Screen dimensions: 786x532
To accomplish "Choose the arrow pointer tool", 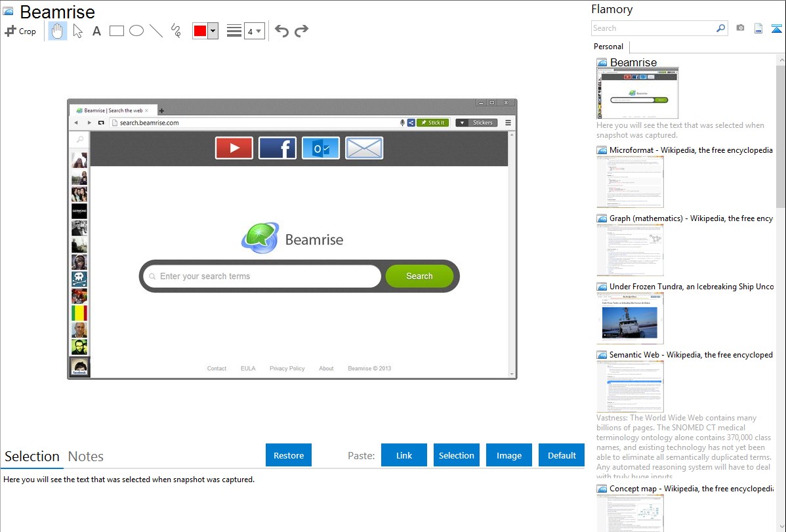I will (77, 31).
